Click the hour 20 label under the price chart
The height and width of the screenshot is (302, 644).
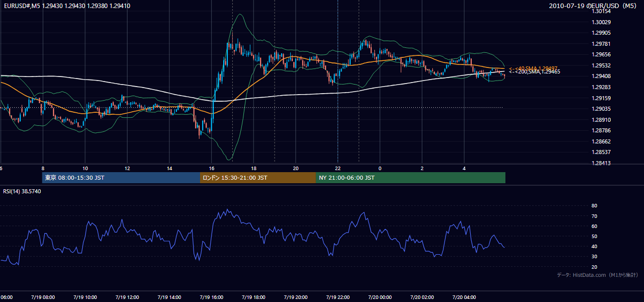[296, 169]
